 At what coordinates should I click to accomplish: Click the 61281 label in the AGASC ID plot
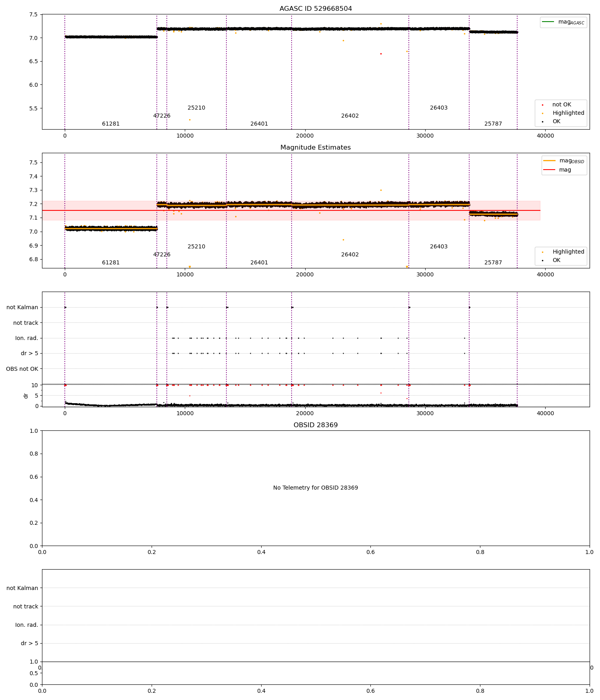[x=111, y=124]
